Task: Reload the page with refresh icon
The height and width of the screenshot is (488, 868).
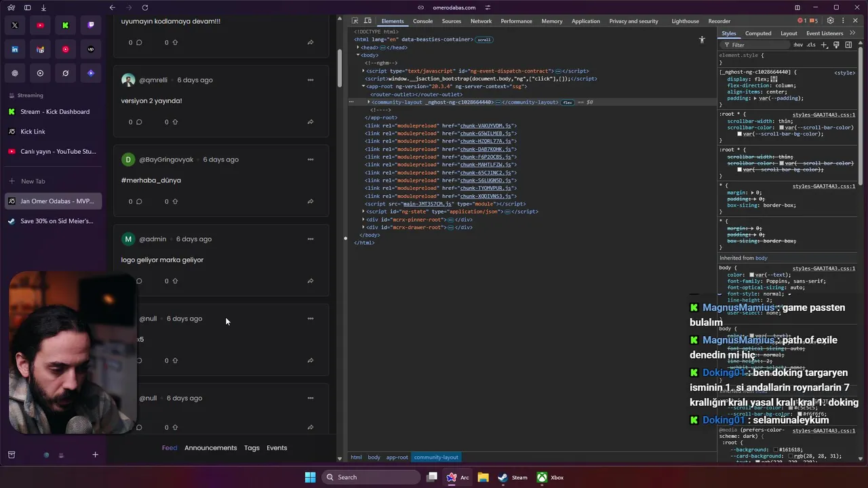Action: 145,7
